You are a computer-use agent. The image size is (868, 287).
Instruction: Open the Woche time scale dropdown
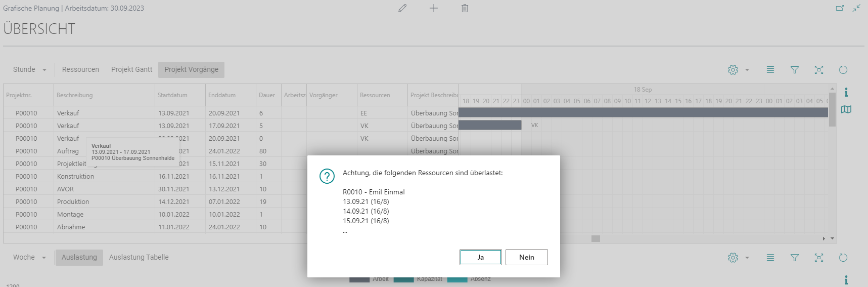29,258
